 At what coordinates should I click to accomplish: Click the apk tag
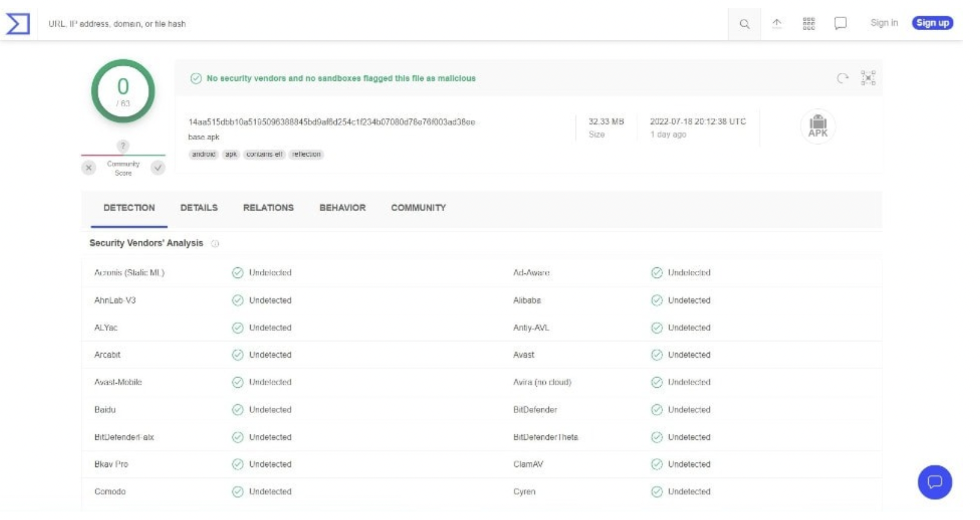tap(231, 154)
